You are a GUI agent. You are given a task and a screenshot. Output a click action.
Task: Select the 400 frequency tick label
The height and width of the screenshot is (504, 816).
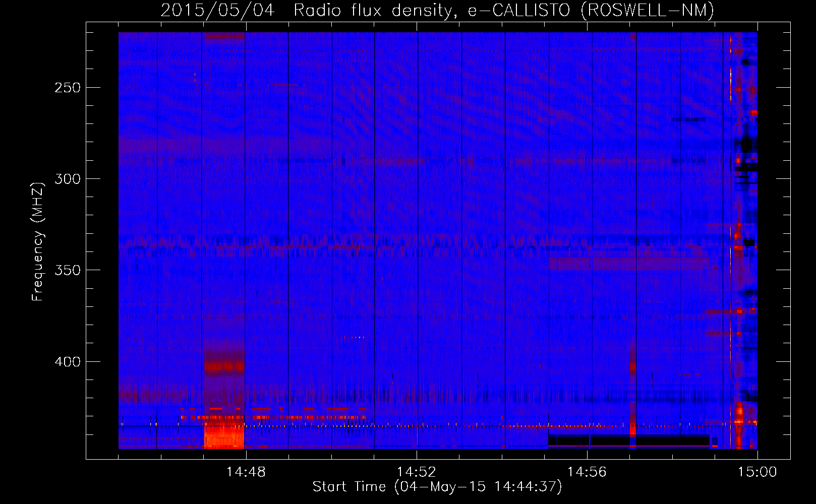68,362
